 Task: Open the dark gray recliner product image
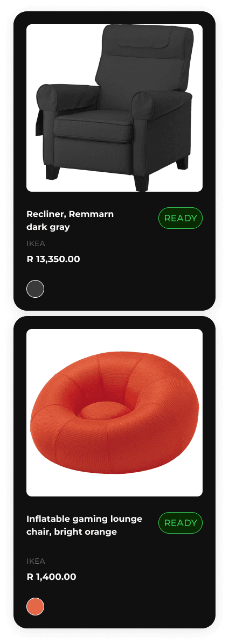tap(114, 108)
